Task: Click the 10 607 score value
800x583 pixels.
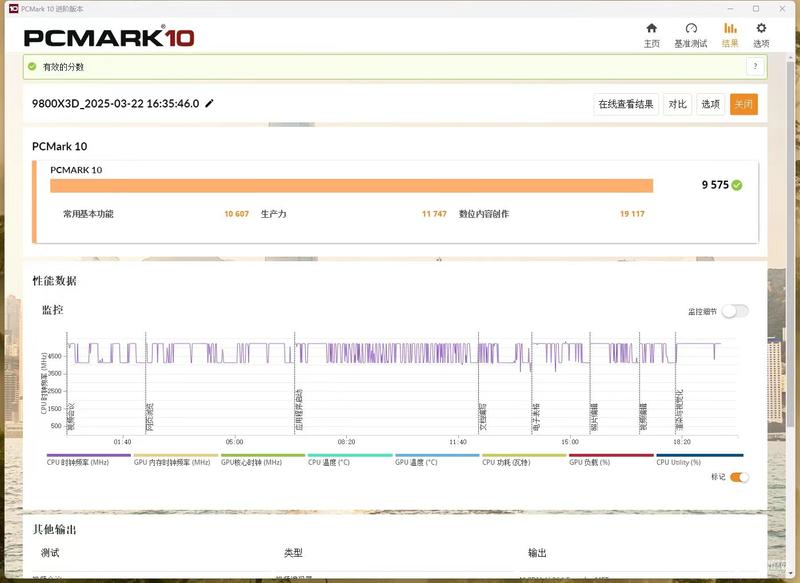Action: click(236, 214)
